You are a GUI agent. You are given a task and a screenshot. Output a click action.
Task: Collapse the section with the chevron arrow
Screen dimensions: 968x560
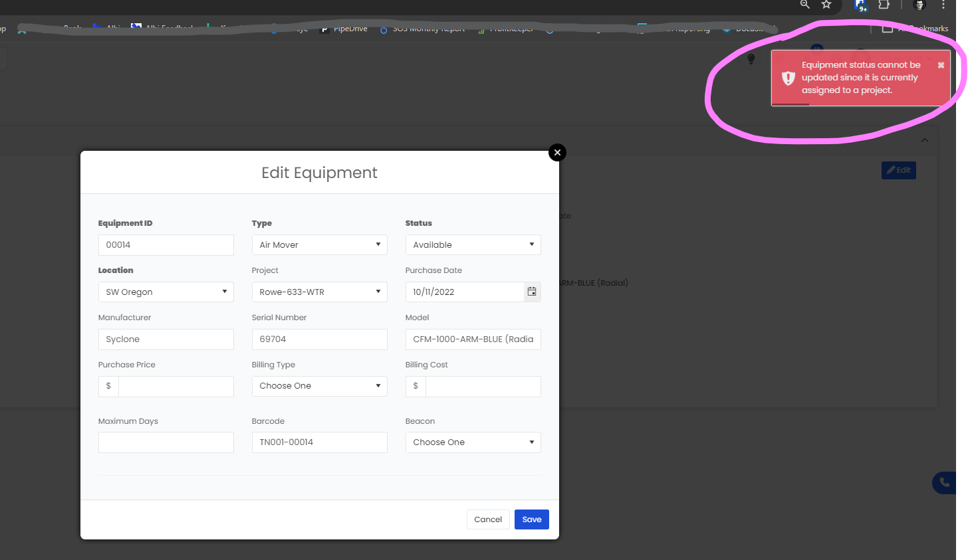point(924,140)
